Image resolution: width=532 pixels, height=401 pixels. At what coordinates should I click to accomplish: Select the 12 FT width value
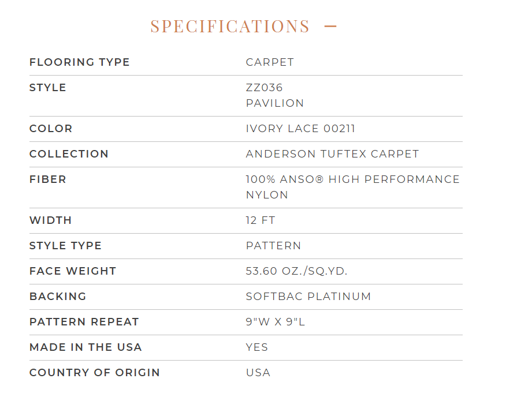click(x=261, y=220)
